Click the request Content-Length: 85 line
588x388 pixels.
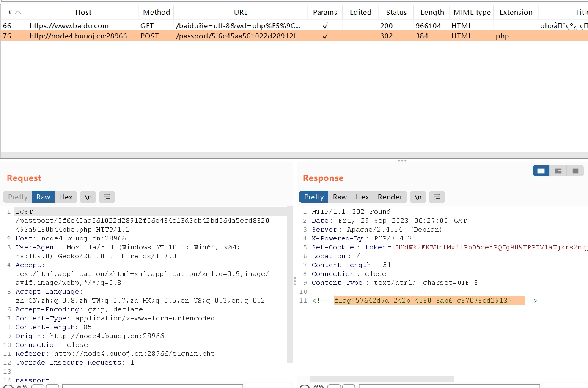pyautogui.click(x=53, y=327)
